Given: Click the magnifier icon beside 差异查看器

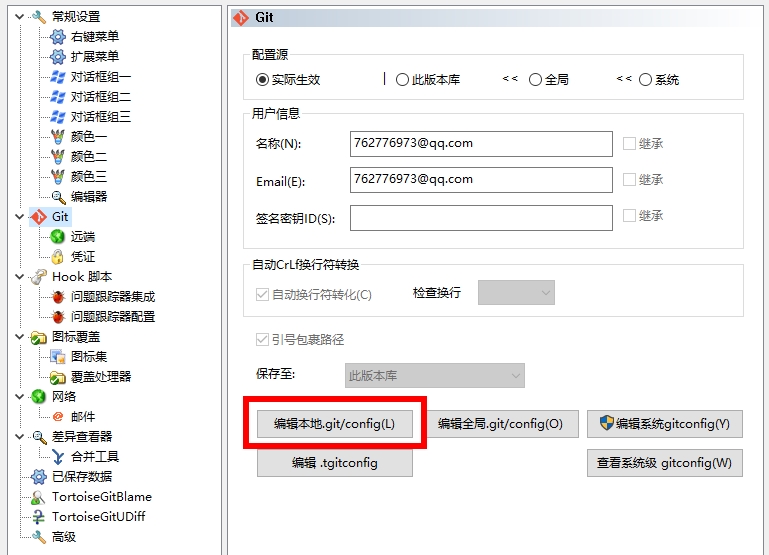Looking at the screenshot, I should (39, 437).
